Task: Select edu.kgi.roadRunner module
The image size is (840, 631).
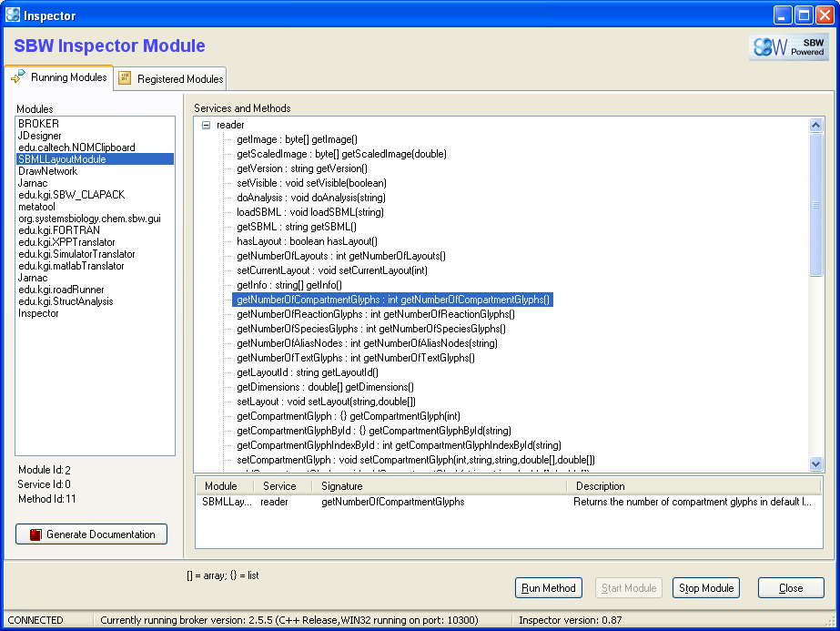Action: pos(61,290)
